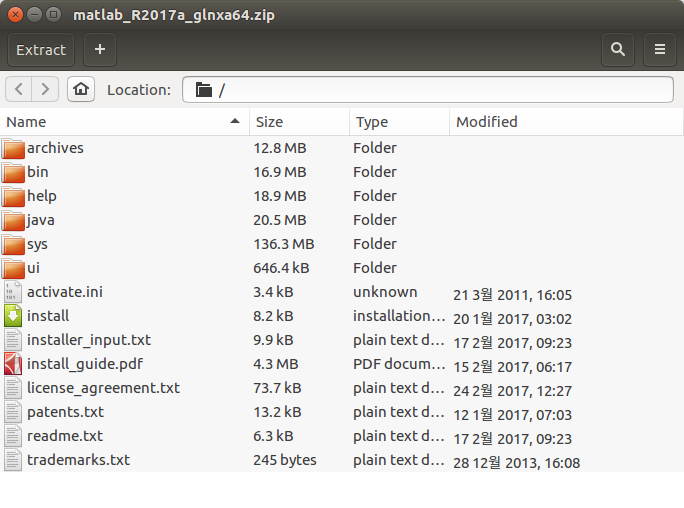Close the archive manager window
Screen dimensions: 684x508
pos(15,15)
